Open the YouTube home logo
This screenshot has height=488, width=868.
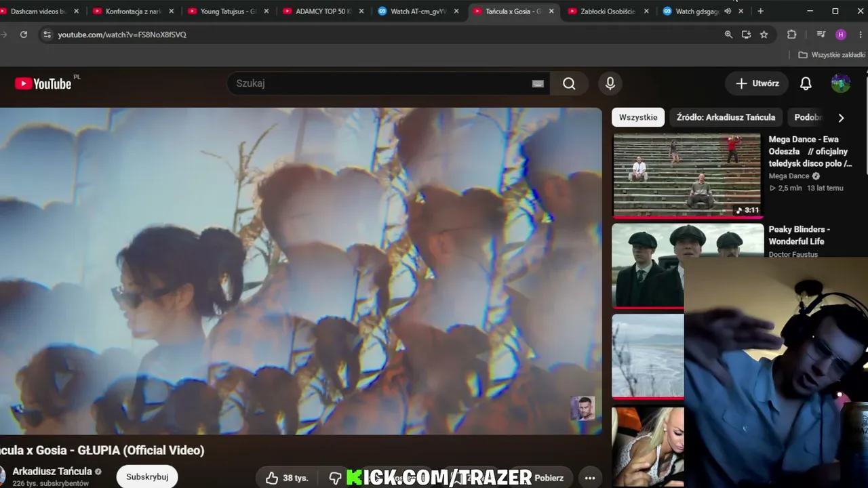coord(43,83)
